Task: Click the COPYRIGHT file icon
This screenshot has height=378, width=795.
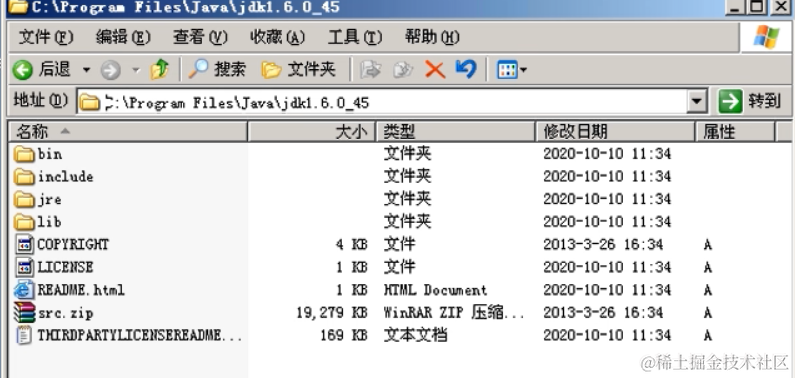Action: tap(25, 244)
